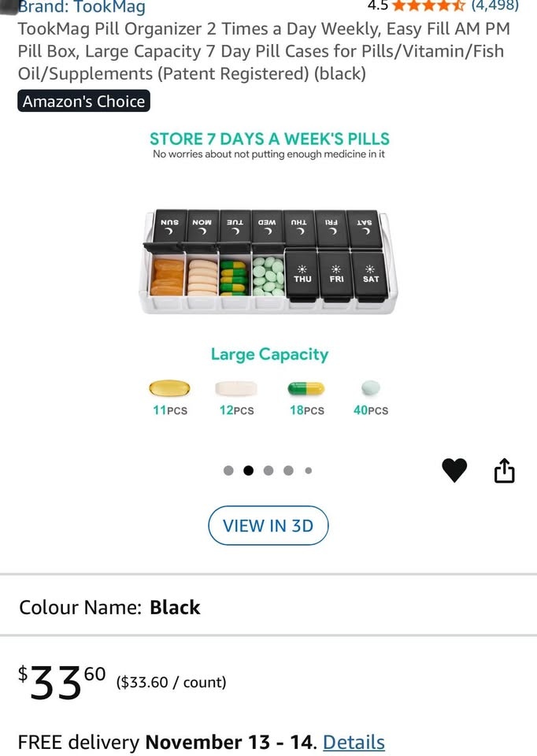This screenshot has width=537, height=756.
Task: Tap the pill organizer product photo
Action: tap(269, 262)
